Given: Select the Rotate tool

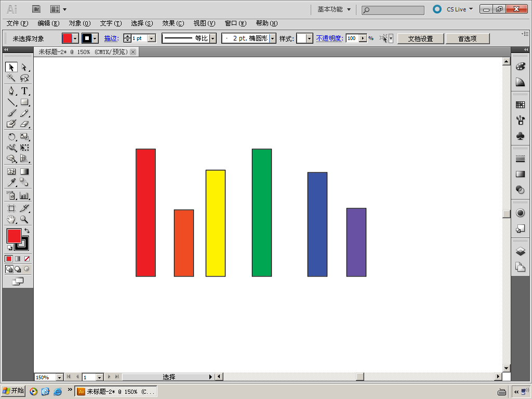Looking at the screenshot, I should (x=11, y=137).
